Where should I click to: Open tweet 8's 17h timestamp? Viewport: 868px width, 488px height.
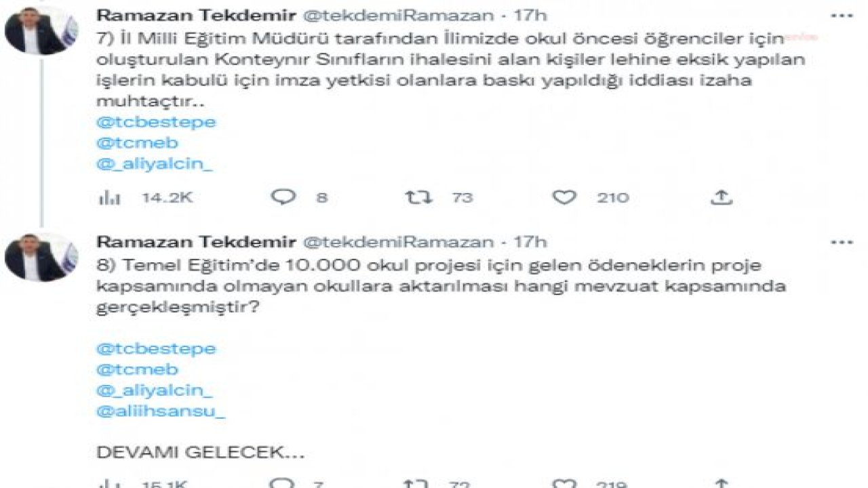click(x=530, y=242)
